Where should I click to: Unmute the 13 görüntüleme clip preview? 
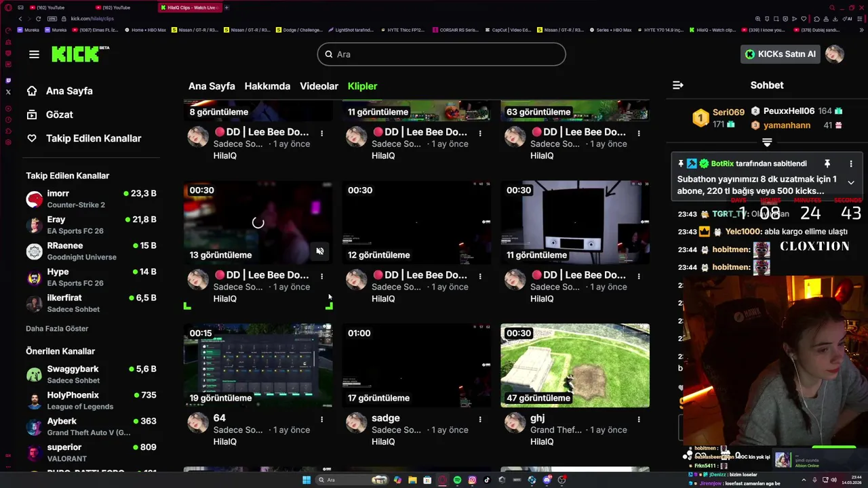[319, 251]
